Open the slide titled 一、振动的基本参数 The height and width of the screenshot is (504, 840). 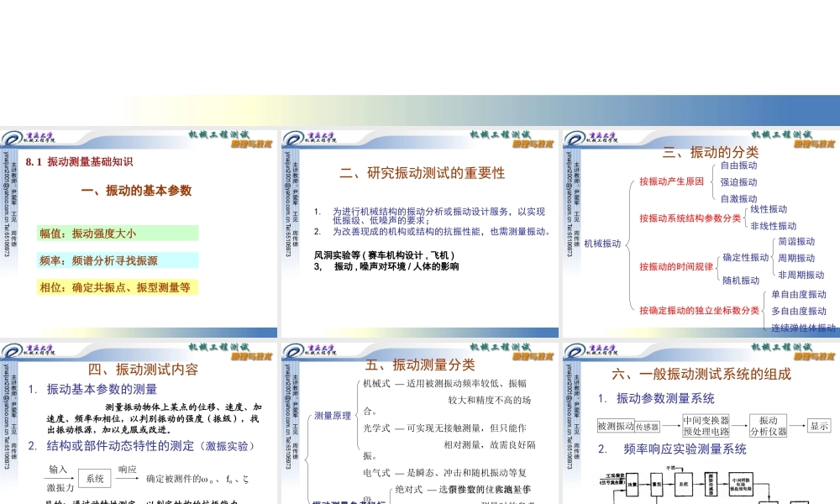tap(139, 234)
